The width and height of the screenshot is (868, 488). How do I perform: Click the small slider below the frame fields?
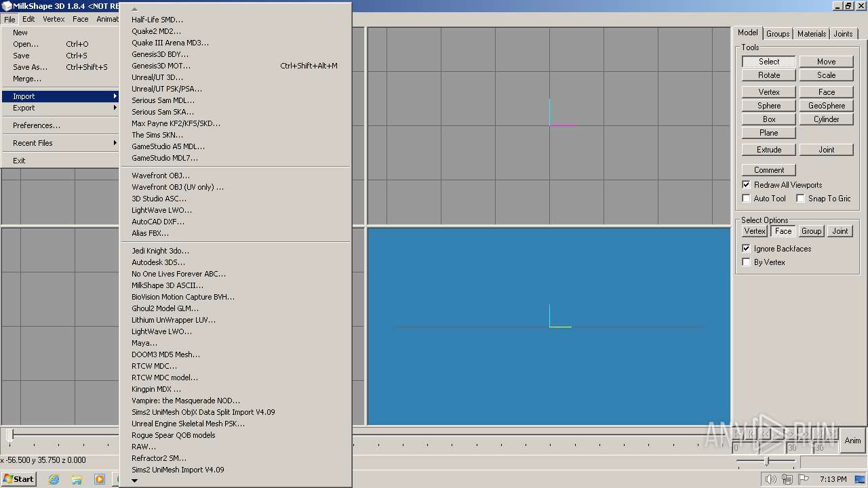(x=766, y=462)
